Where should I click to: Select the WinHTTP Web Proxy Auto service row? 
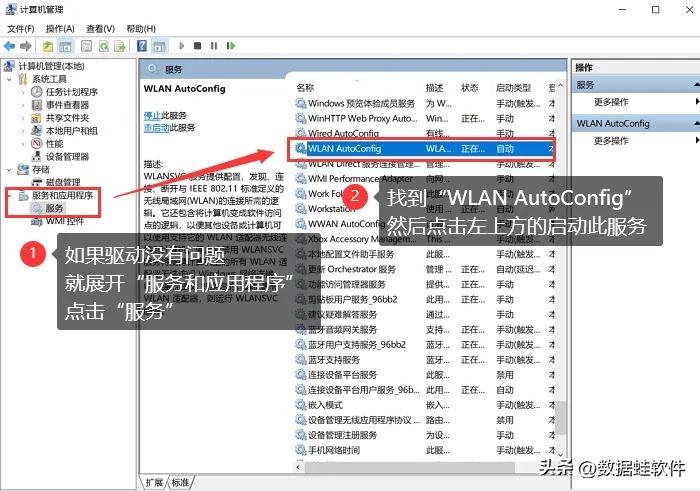(x=424, y=118)
